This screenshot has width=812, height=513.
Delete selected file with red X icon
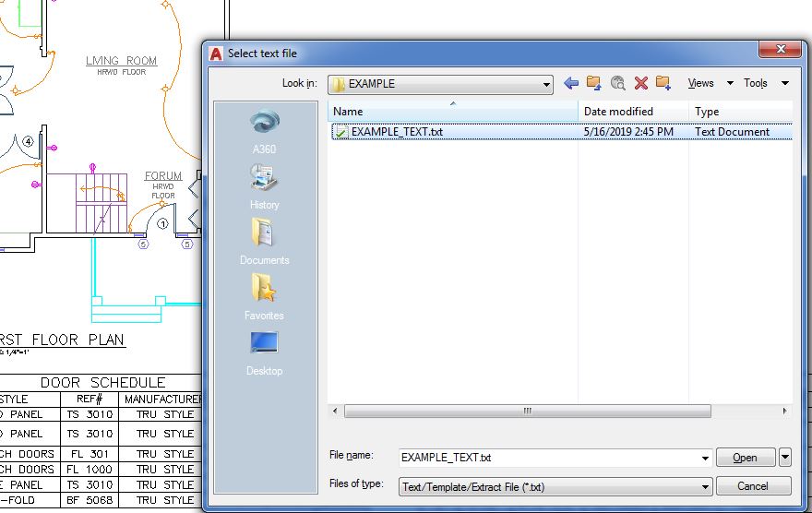641,83
